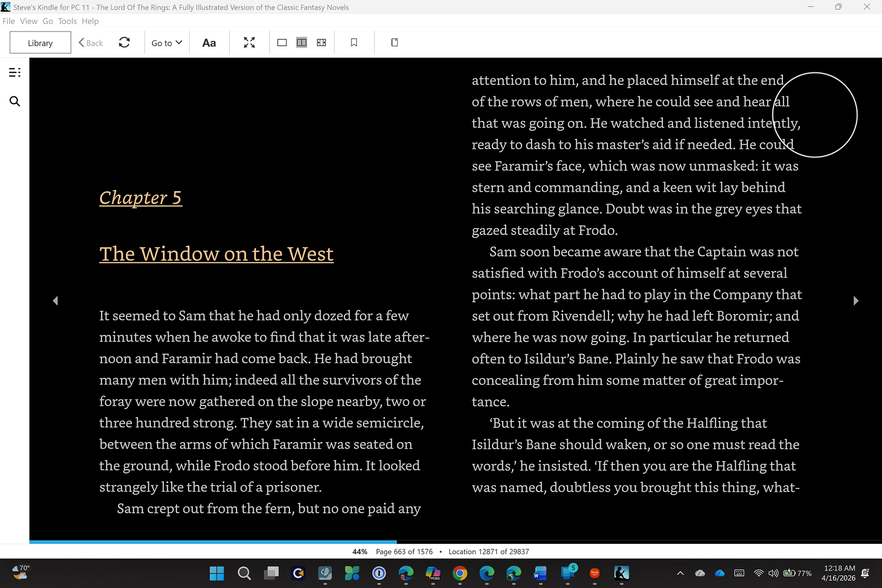Screen dimensions: 882x588
Task: Click the blue reading progress bar
Action: point(212,542)
